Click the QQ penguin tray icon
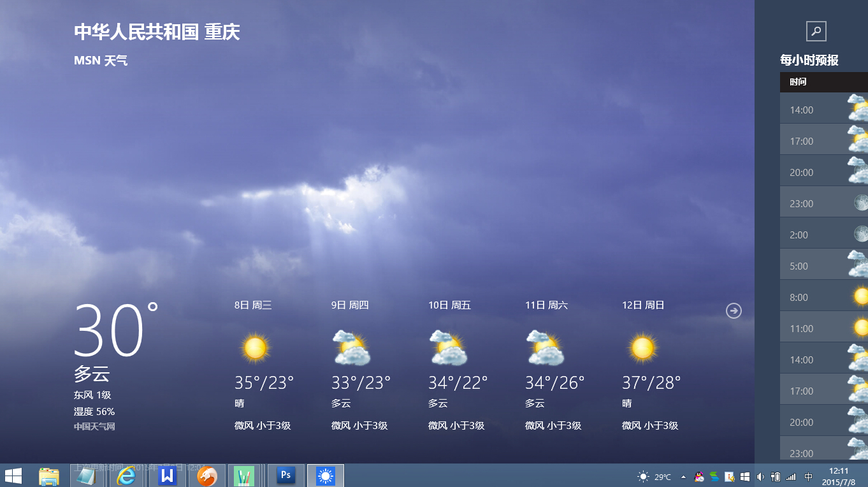The height and width of the screenshot is (487, 868). point(699,476)
